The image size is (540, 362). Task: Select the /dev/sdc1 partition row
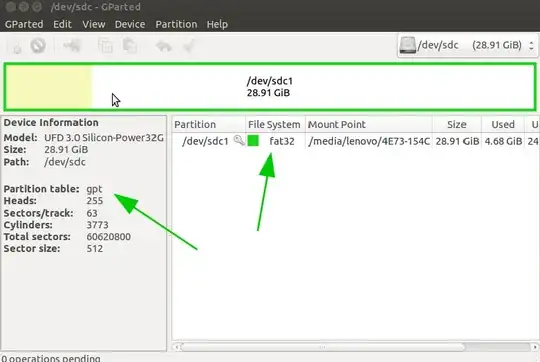point(356,141)
